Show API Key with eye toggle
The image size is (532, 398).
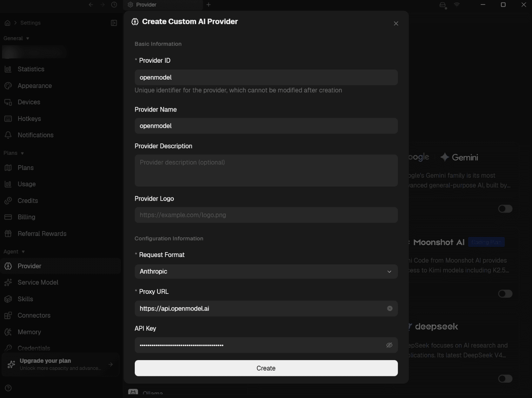tap(389, 345)
